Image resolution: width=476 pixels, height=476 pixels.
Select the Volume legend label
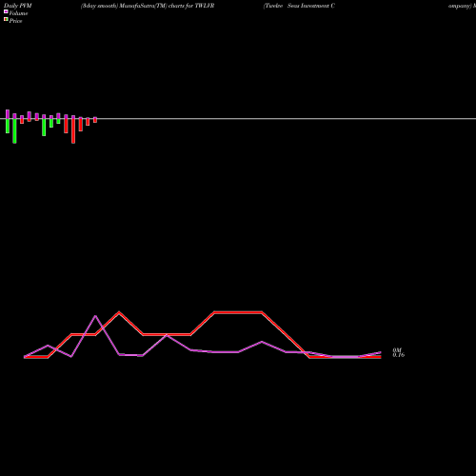[18, 13]
